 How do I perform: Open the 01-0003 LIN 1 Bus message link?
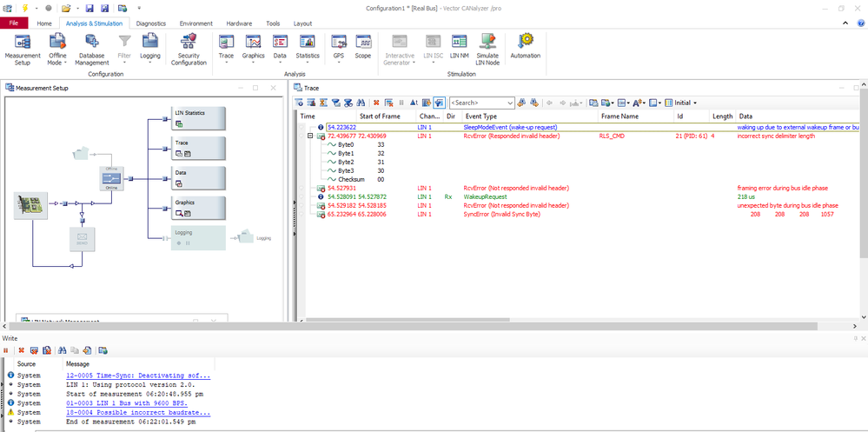click(127, 403)
